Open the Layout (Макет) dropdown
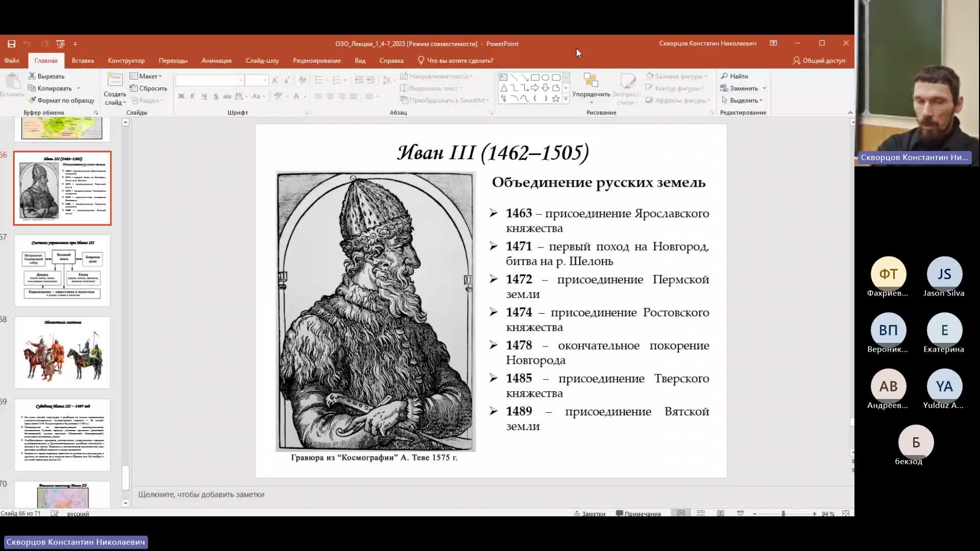Image resolution: width=980 pixels, height=551 pixels. point(146,76)
